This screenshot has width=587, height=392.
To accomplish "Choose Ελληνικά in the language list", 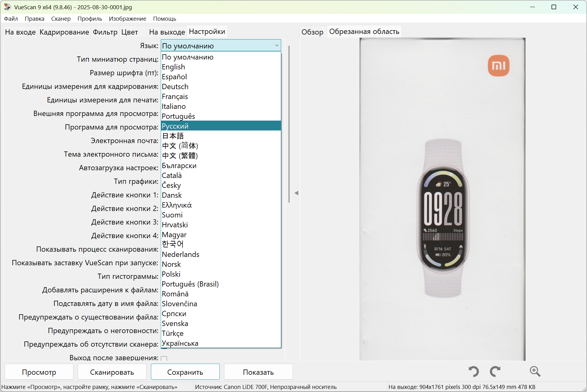I will pos(221,205).
